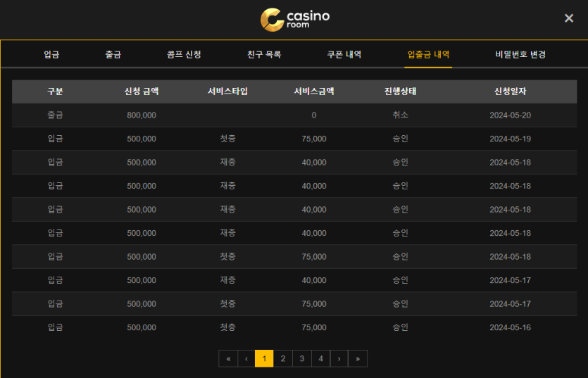Click the 신청일자 column header
Screen dimensions: 588x378
click(510, 92)
